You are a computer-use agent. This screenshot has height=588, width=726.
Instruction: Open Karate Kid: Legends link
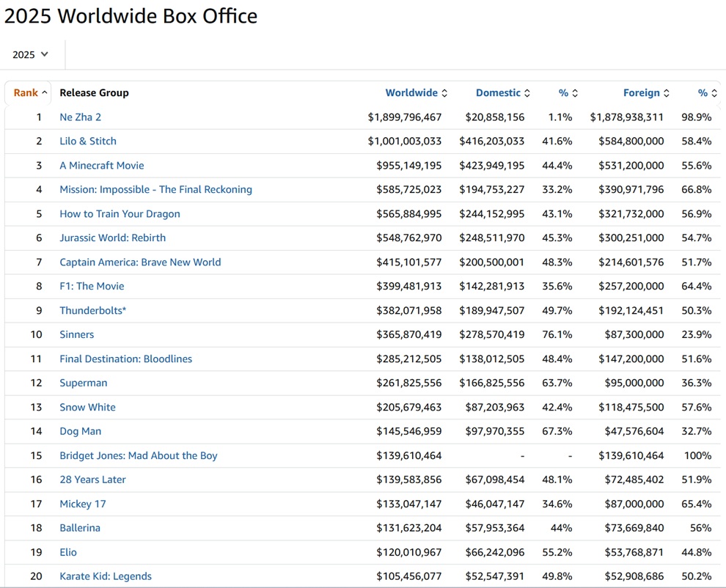pyautogui.click(x=106, y=576)
